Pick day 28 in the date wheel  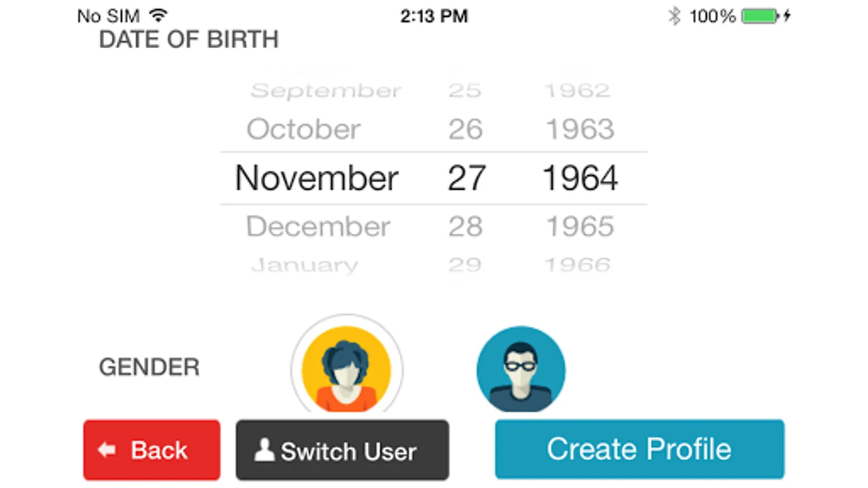click(465, 227)
